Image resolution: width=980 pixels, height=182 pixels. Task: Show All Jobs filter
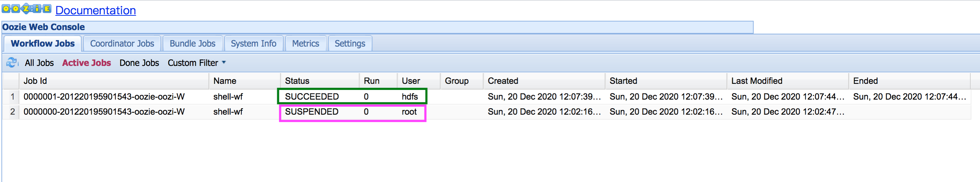(39, 63)
